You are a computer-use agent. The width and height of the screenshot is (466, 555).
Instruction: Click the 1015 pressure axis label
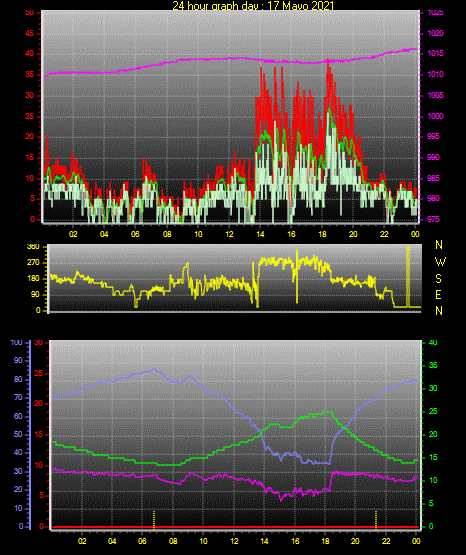coord(435,53)
